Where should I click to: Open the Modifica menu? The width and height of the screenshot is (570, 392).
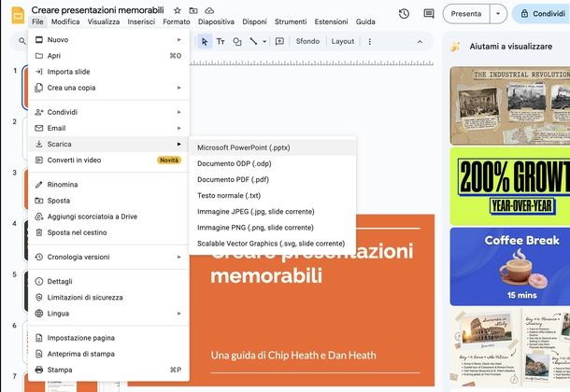(x=65, y=21)
